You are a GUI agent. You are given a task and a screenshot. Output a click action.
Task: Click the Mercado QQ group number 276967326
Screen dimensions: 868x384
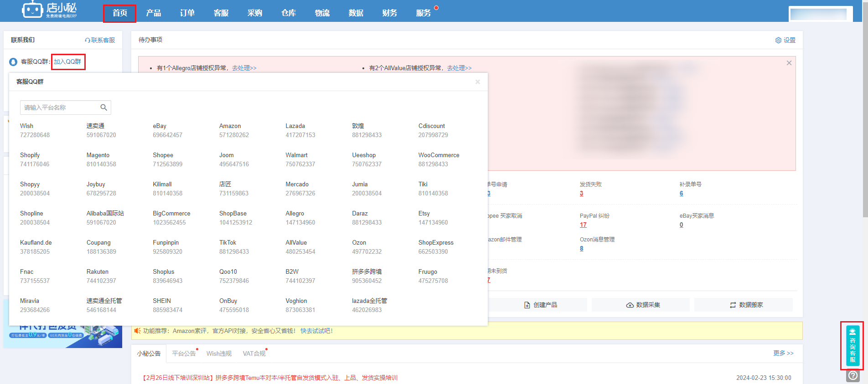click(300, 194)
